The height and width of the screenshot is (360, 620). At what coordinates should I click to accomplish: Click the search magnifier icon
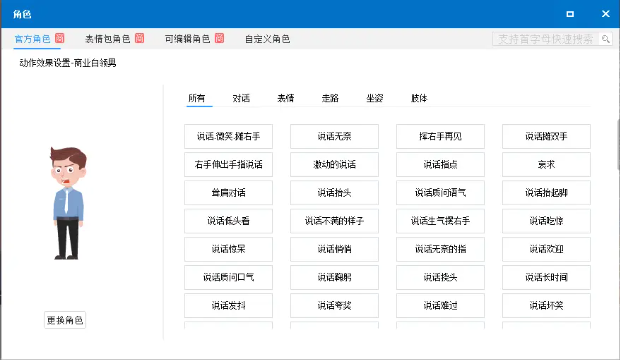605,39
